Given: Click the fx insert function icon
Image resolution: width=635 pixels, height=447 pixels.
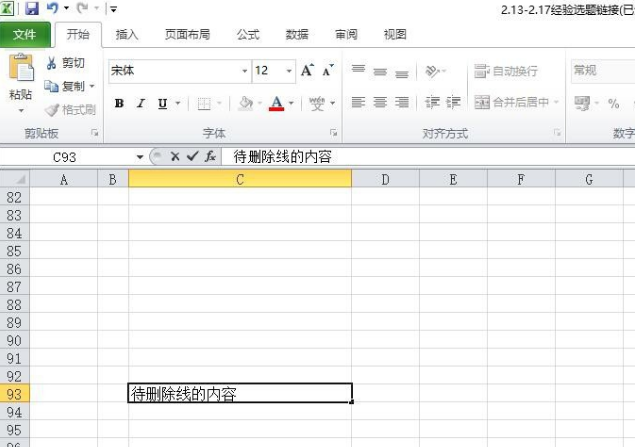Looking at the screenshot, I should click(210, 156).
